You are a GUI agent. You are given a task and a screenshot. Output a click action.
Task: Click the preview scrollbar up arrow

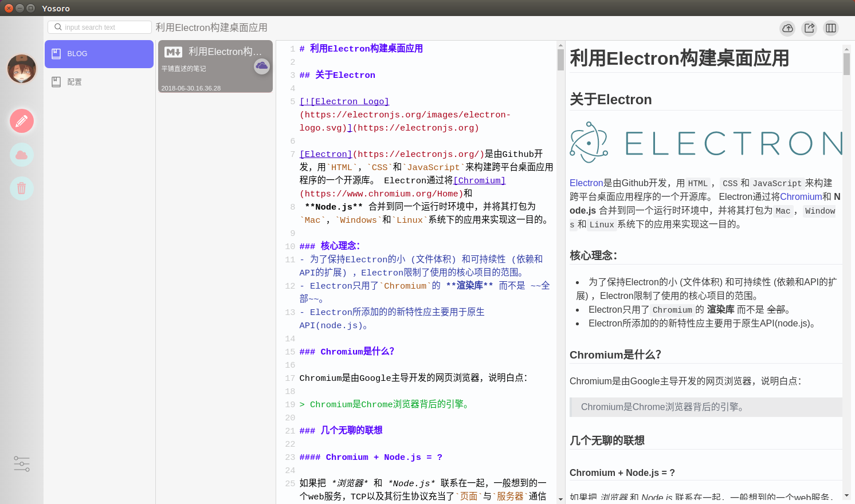[846, 49]
